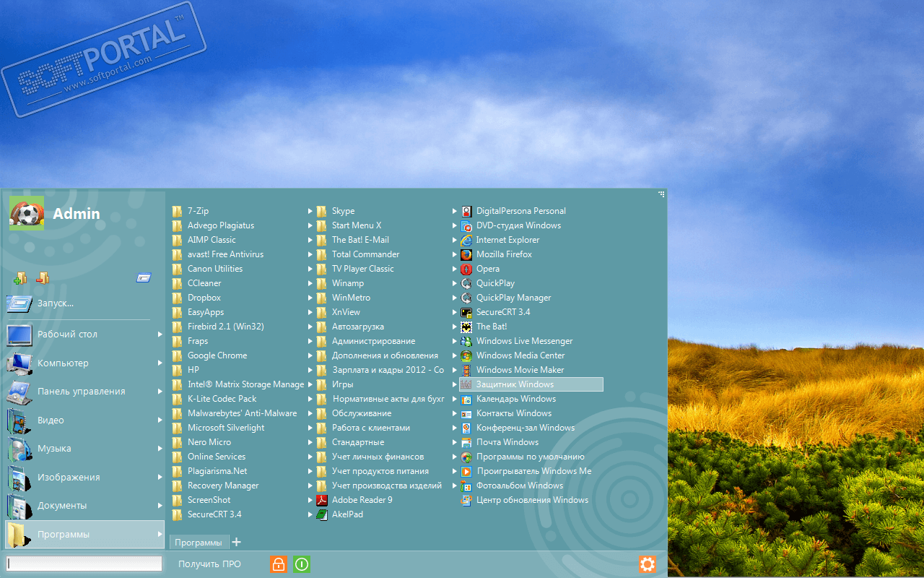Click the Календарь Windows icon
The image size is (924, 578).
tap(466, 399)
